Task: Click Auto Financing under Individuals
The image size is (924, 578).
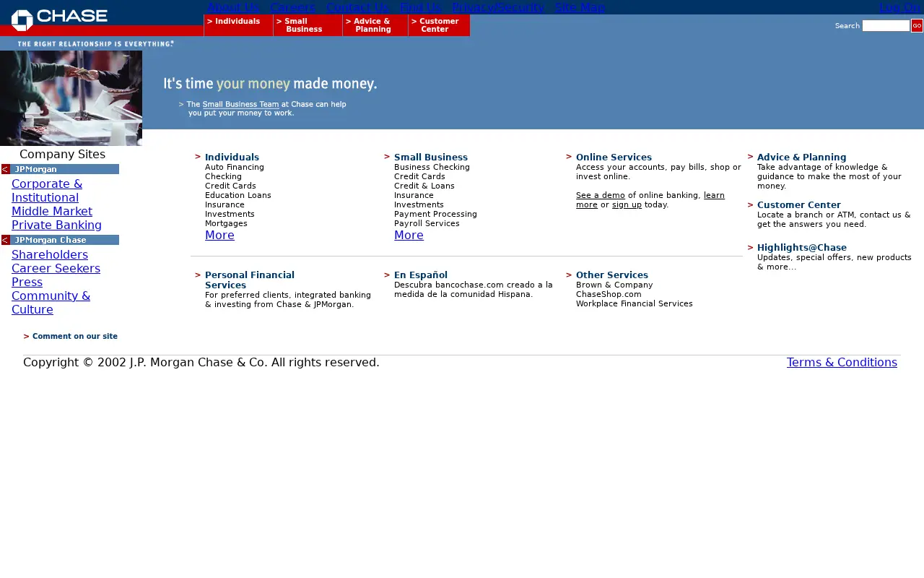Action: pos(235,168)
